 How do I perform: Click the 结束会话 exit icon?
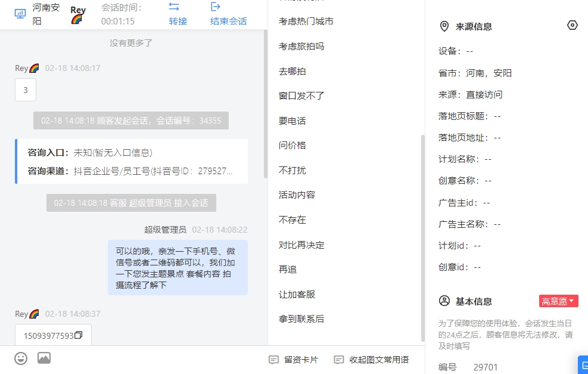click(x=216, y=7)
